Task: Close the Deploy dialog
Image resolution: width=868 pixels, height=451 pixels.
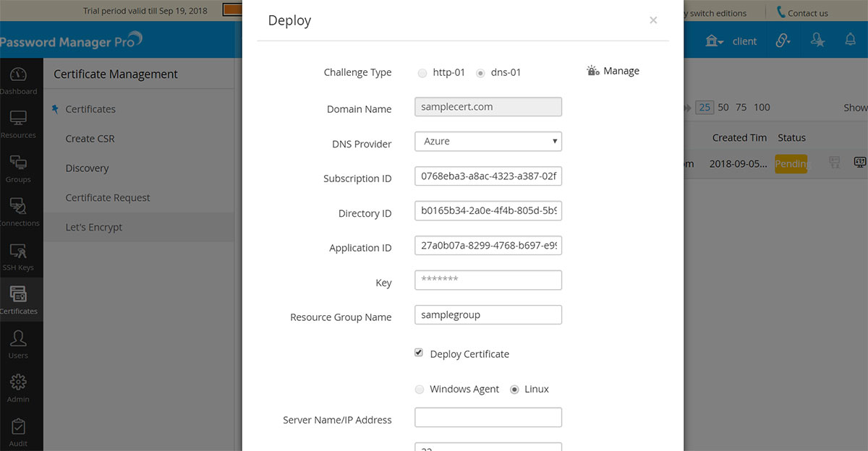Action: point(653,20)
